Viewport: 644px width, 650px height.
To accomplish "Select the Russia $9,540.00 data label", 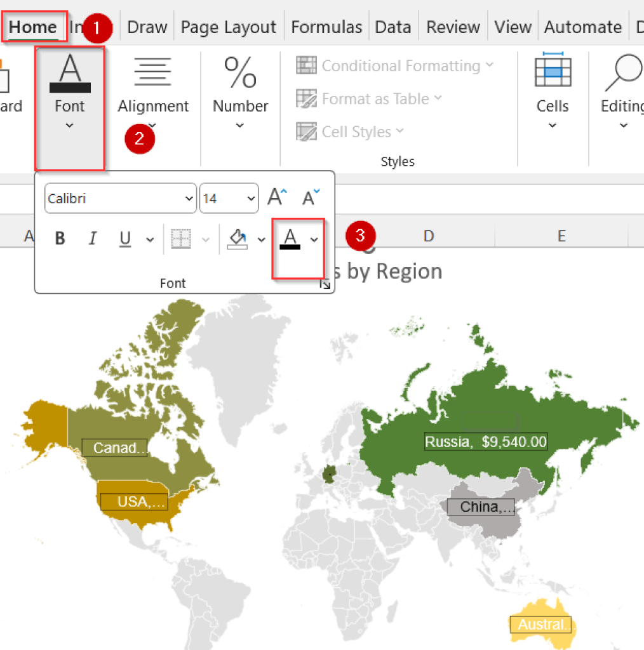I will pyautogui.click(x=485, y=441).
